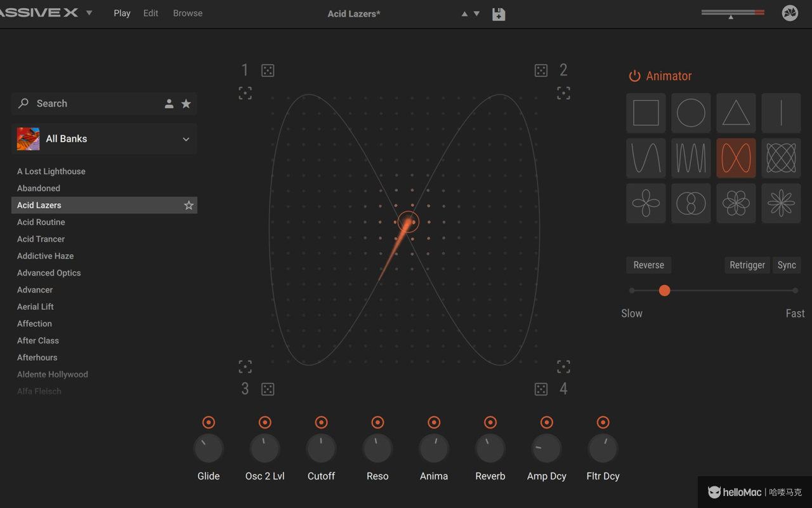This screenshot has width=812, height=508.
Task: Click the Cutoff knob
Action: tap(321, 449)
